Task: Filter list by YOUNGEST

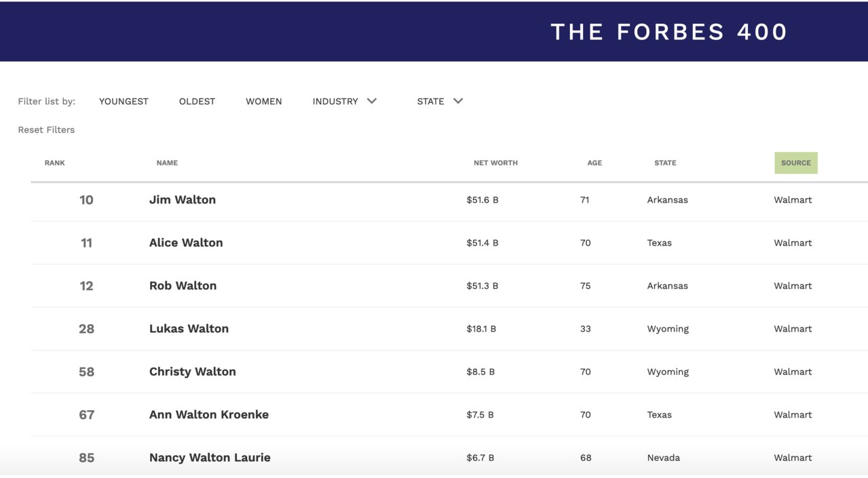Action: (x=124, y=101)
